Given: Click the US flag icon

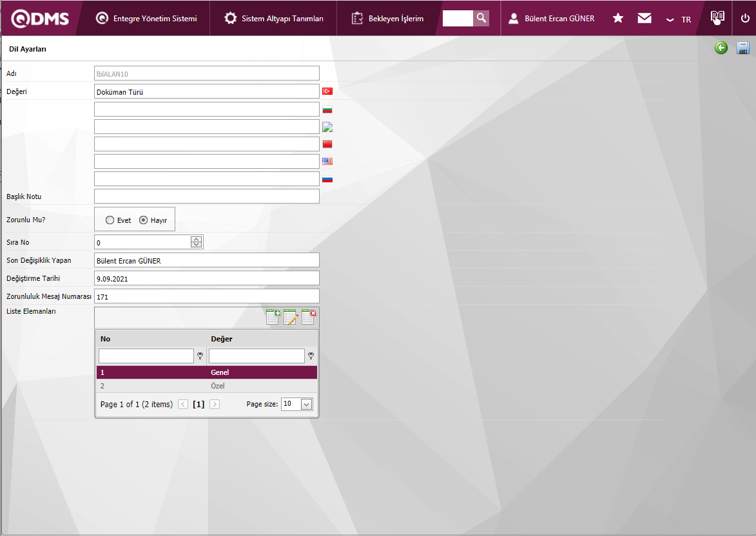Looking at the screenshot, I should pos(327,162).
